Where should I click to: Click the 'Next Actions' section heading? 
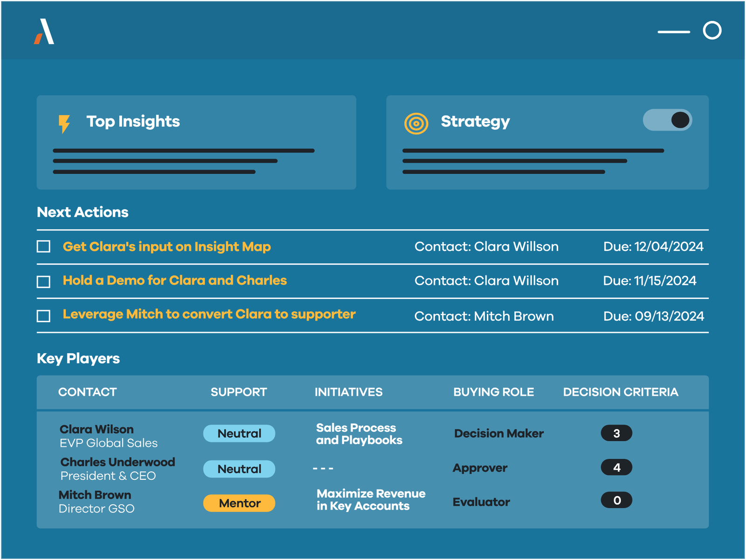83,212
